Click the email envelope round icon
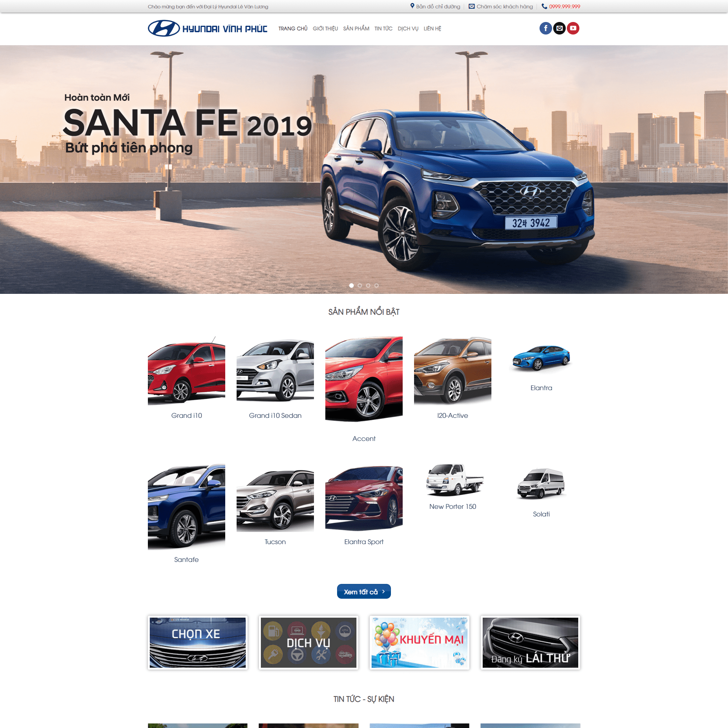The image size is (728, 728). pyautogui.click(x=559, y=28)
